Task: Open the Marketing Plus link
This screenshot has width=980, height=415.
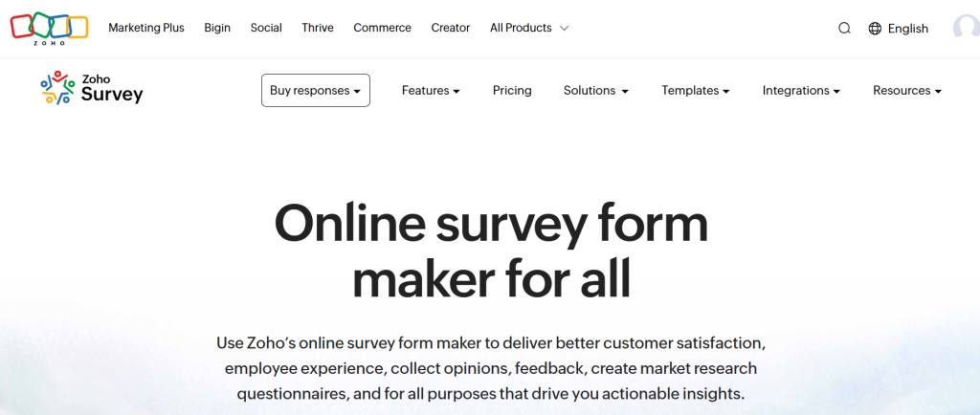Action: (x=146, y=28)
